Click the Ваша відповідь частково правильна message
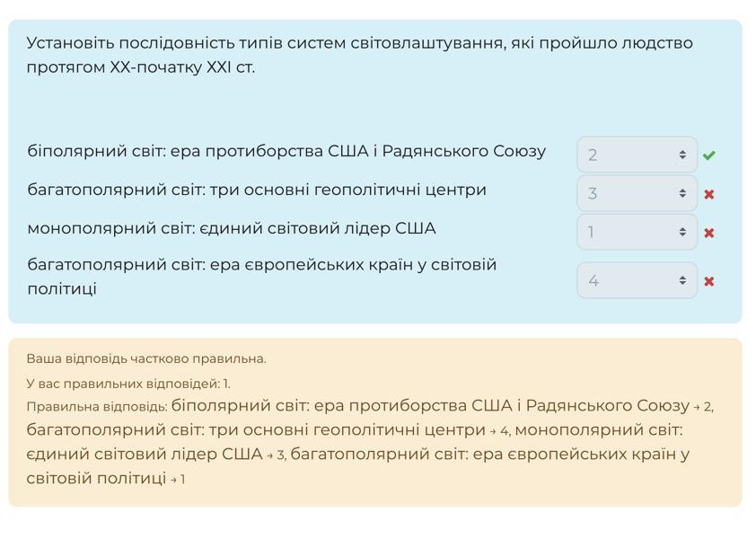This screenshot has height=539, width=756. pos(146,358)
